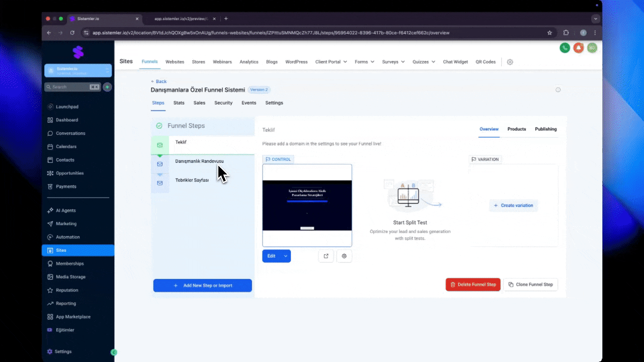Image resolution: width=644 pixels, height=362 pixels.
Task: Click the Back link
Action: point(158,81)
